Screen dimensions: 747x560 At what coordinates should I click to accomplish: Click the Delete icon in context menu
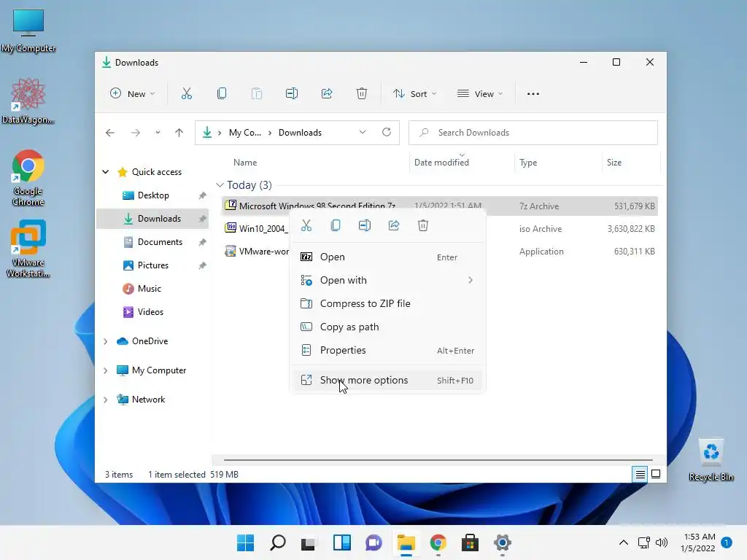point(423,226)
